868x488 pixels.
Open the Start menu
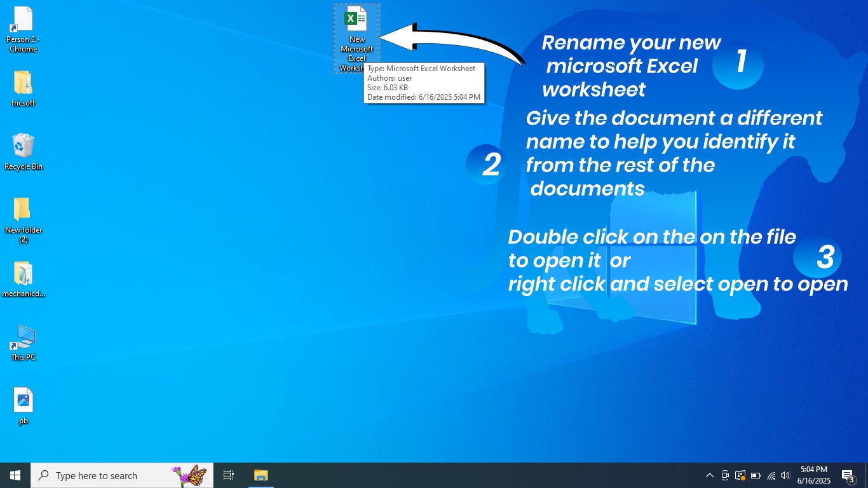(x=14, y=475)
